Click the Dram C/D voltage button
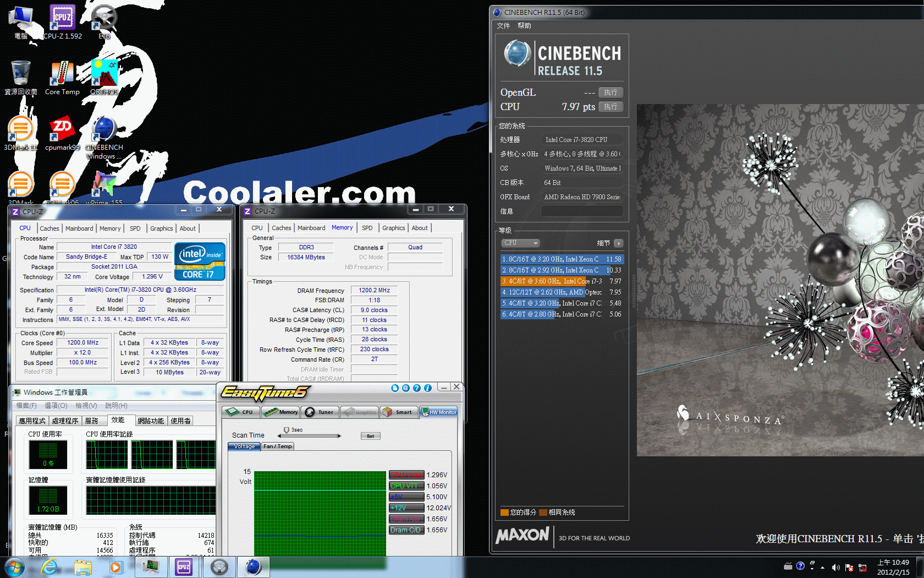 (406, 530)
